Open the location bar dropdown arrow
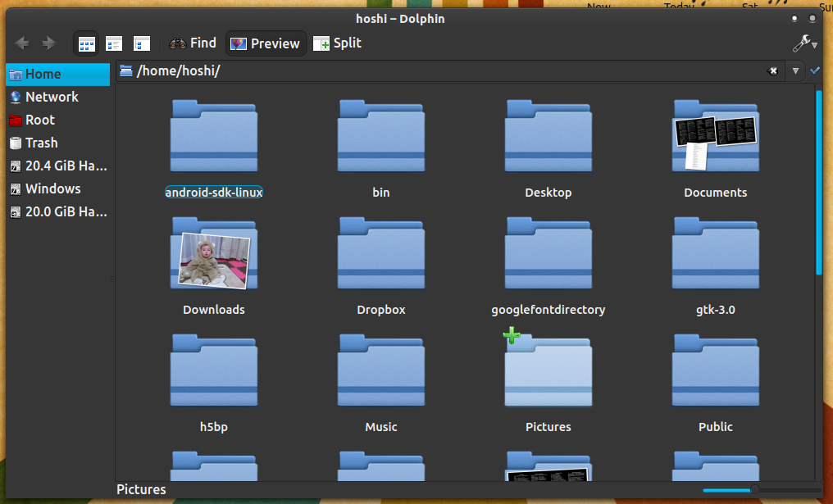833x504 pixels. click(x=794, y=70)
